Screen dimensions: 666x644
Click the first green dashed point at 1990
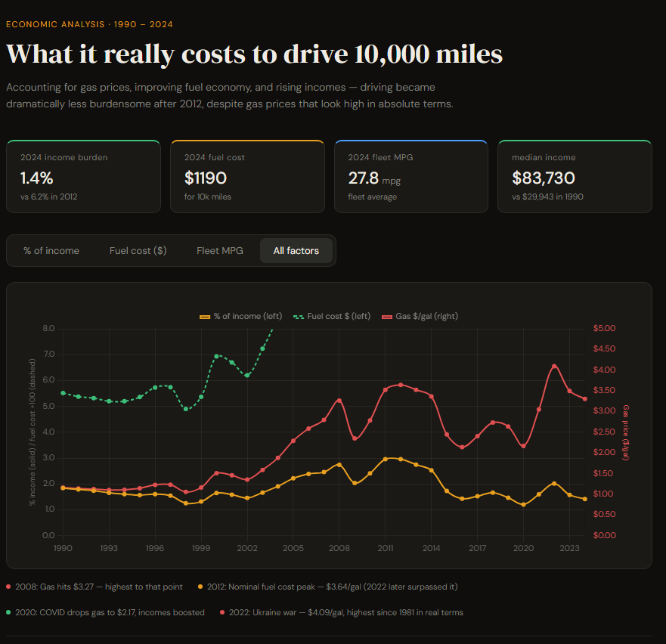63,393
